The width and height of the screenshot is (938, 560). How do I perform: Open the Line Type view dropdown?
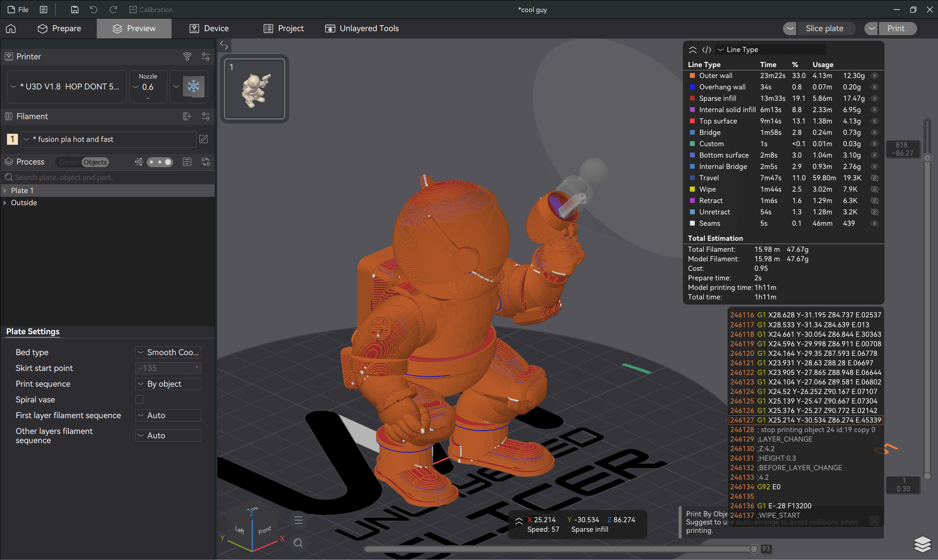(x=771, y=50)
